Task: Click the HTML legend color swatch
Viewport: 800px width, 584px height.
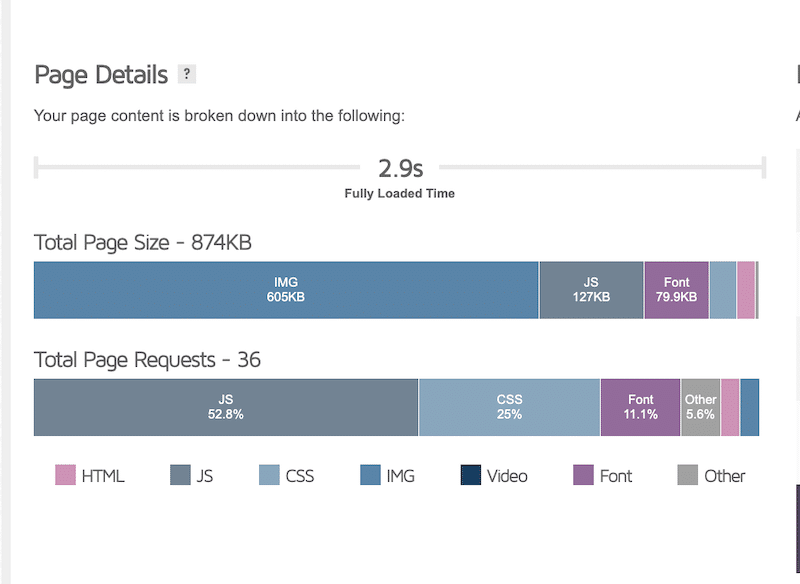Action: point(65,475)
